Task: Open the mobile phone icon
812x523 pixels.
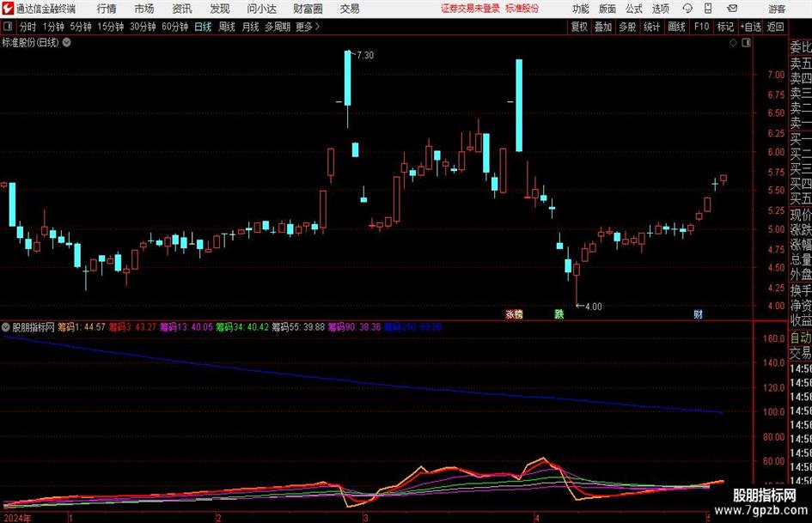Action: tap(708, 9)
